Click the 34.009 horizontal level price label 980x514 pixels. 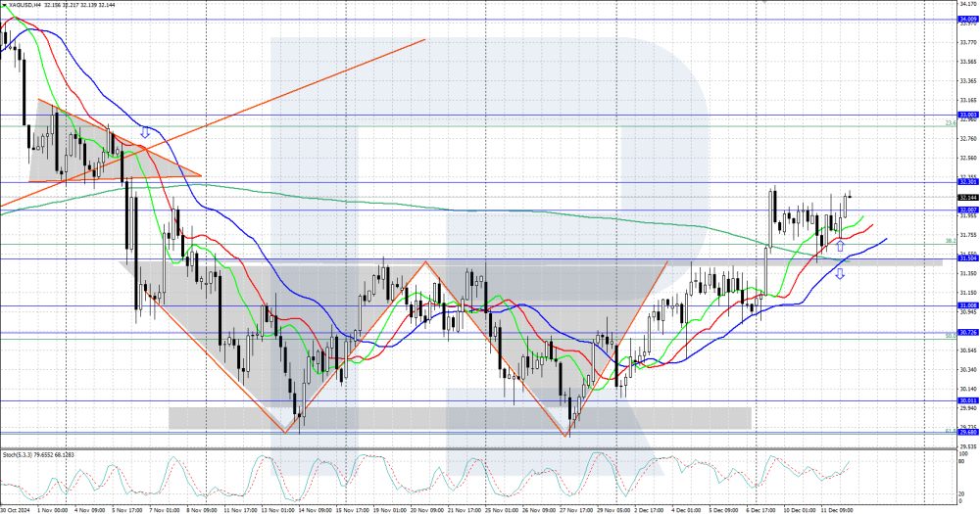[968, 19]
